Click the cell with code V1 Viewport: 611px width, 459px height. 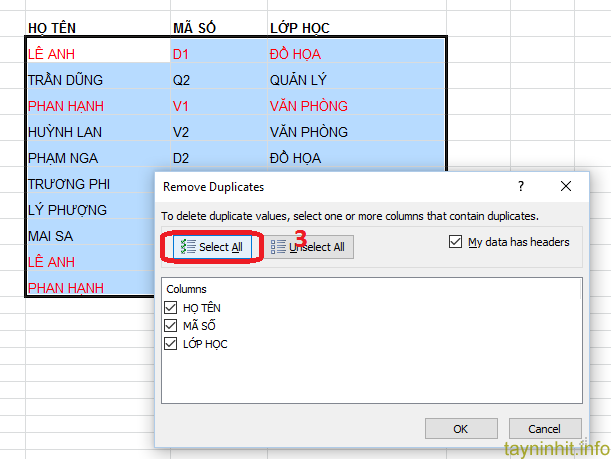pos(181,106)
